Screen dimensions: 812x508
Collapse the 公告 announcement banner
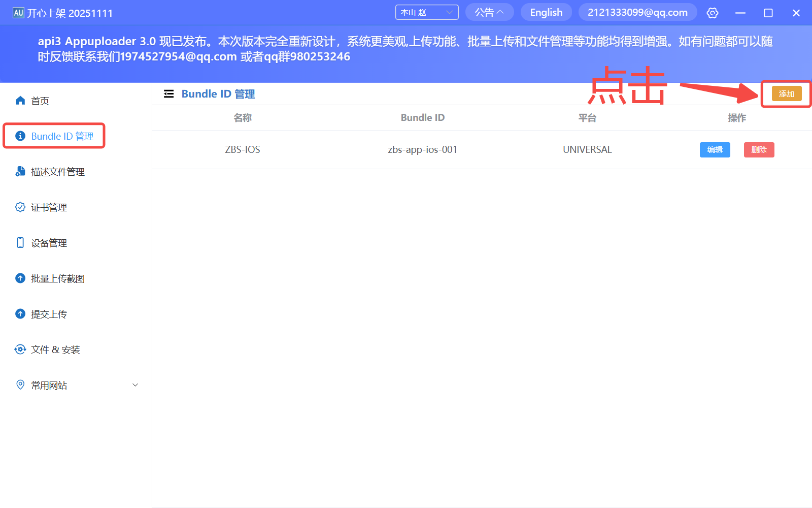pos(489,12)
